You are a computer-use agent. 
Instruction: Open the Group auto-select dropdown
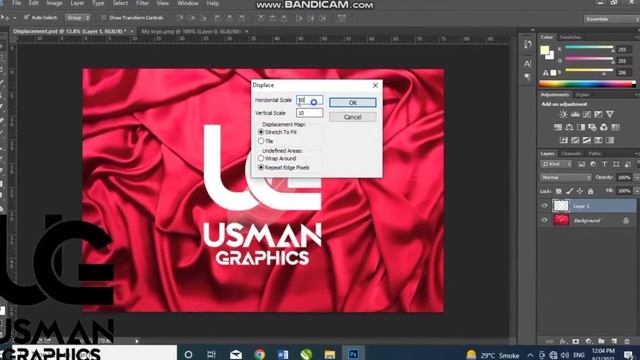pos(78,18)
